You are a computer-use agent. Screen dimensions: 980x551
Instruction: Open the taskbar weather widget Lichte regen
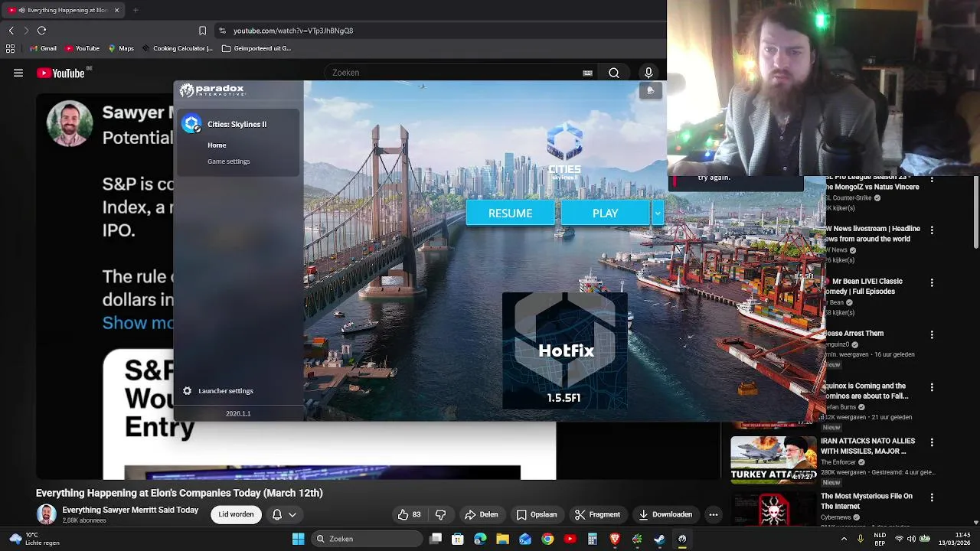pos(34,539)
